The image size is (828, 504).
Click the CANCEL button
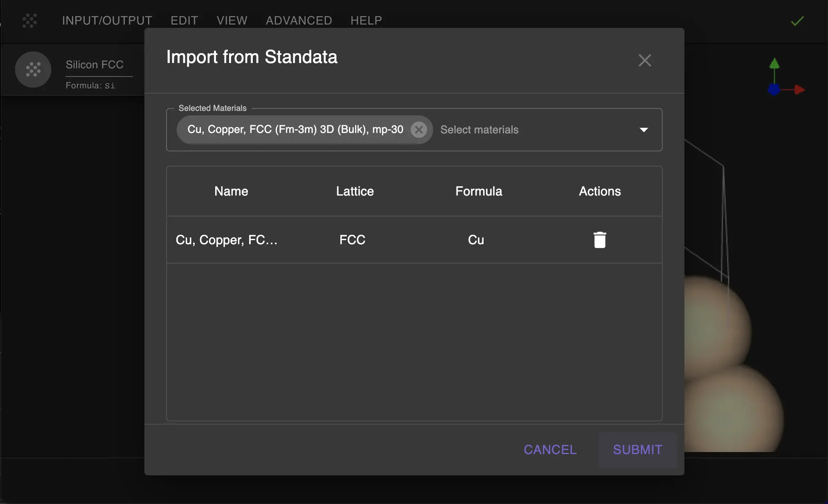tap(549, 449)
